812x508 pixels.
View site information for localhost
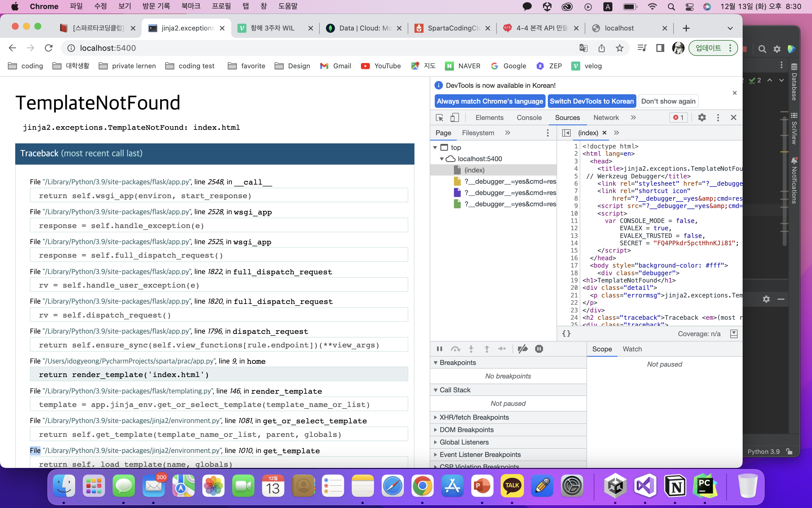[71, 48]
